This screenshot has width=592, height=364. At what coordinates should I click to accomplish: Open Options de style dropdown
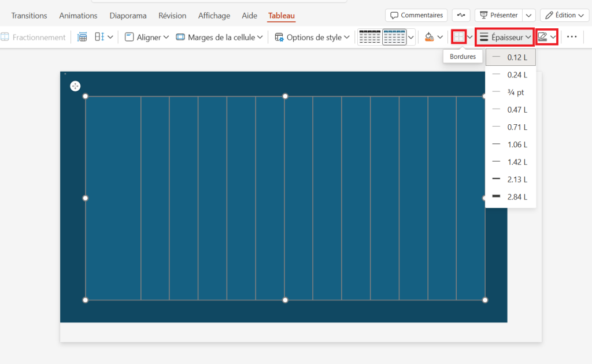pyautogui.click(x=312, y=37)
